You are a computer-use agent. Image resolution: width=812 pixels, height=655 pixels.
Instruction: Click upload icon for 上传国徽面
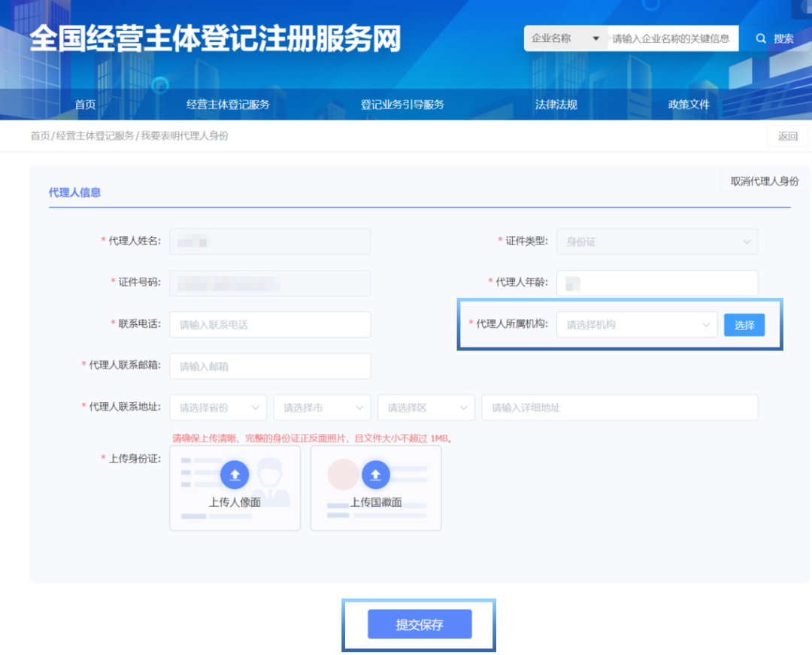click(x=376, y=475)
